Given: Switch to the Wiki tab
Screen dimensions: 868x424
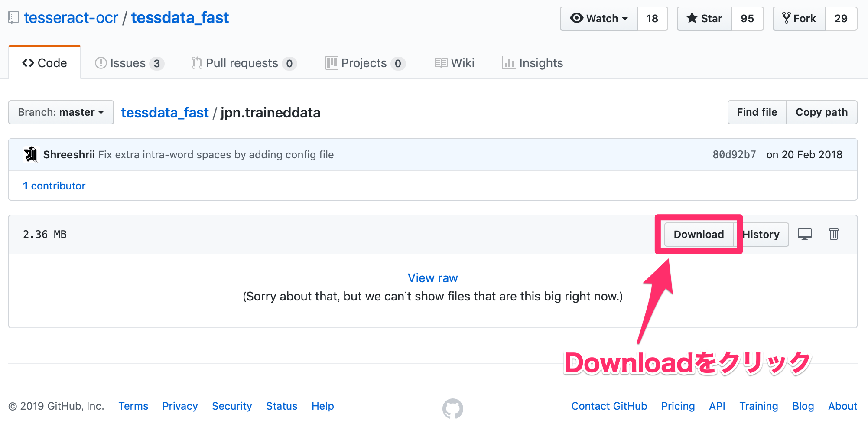Looking at the screenshot, I should 455,63.
